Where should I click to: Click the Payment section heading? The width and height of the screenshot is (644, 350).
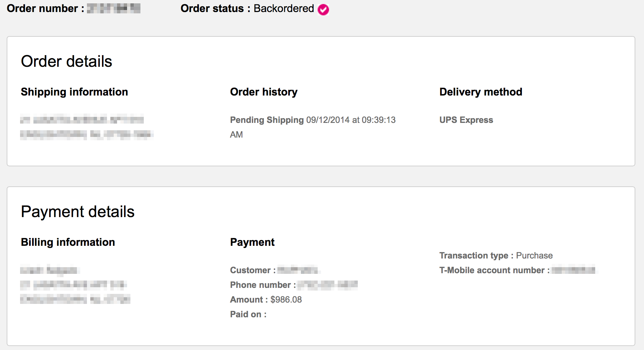252,242
